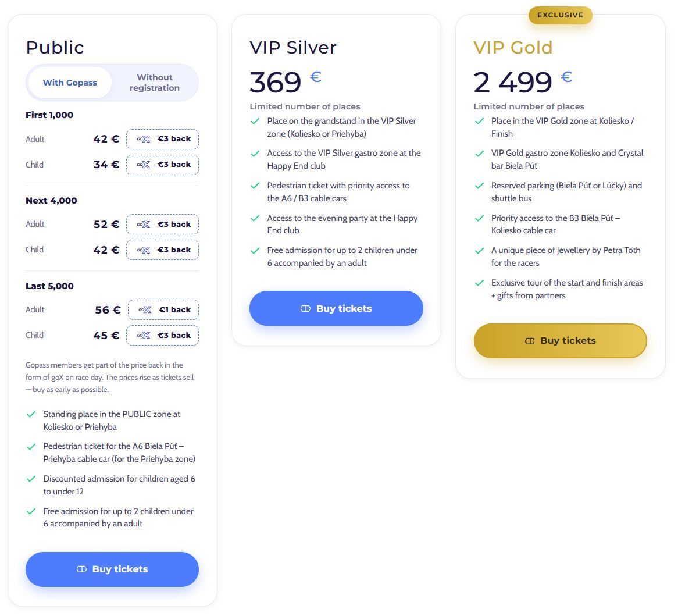Viewport: 678px width, 616px height.
Task: Click the €1 back badge for Last 5,000 Adult
Action: point(163,309)
